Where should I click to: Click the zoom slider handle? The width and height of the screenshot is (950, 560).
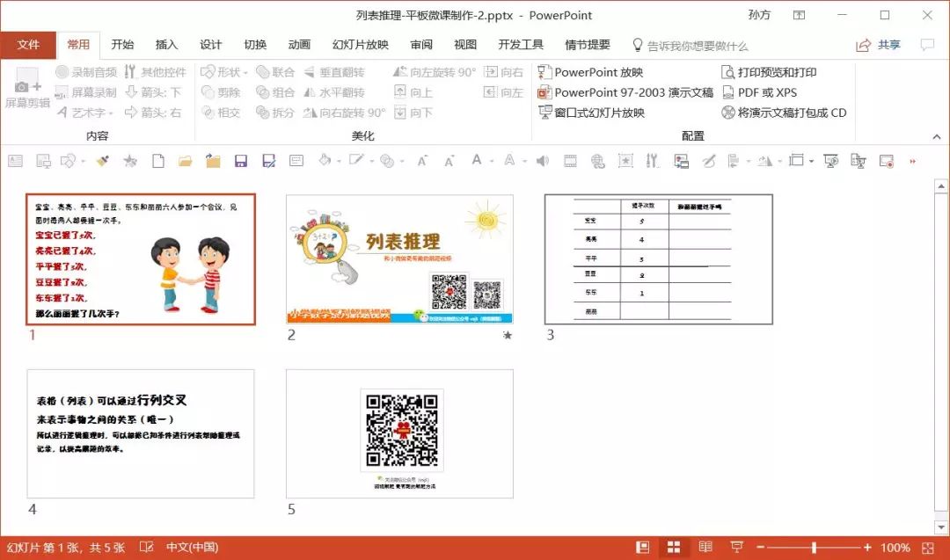pyautogui.click(x=814, y=548)
